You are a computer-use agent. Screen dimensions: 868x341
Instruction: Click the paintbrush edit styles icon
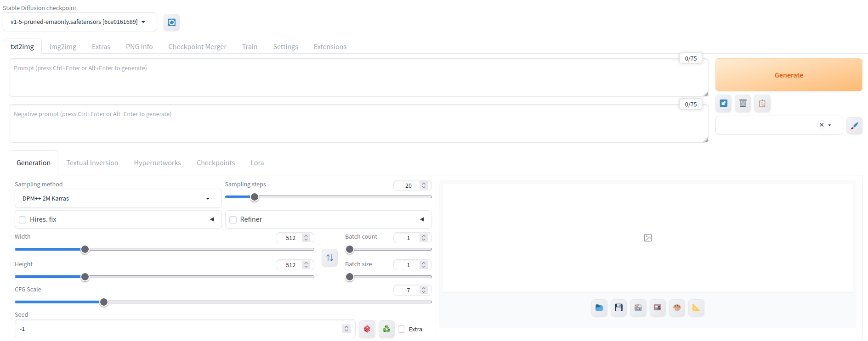pos(854,125)
